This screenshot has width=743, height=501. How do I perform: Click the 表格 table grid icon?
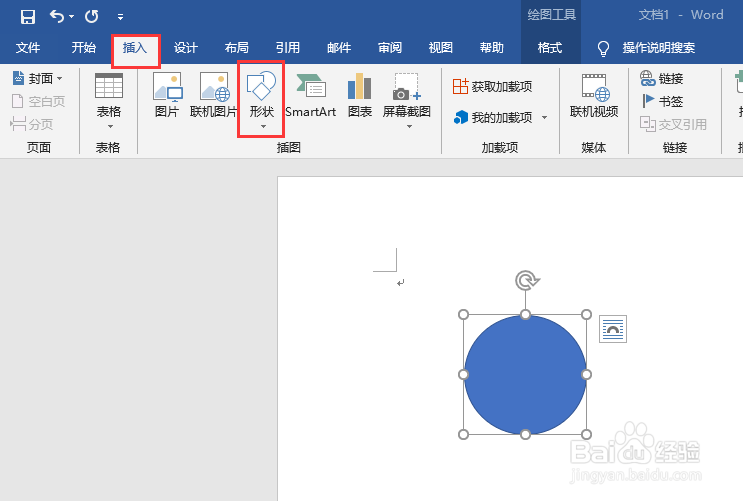109,86
